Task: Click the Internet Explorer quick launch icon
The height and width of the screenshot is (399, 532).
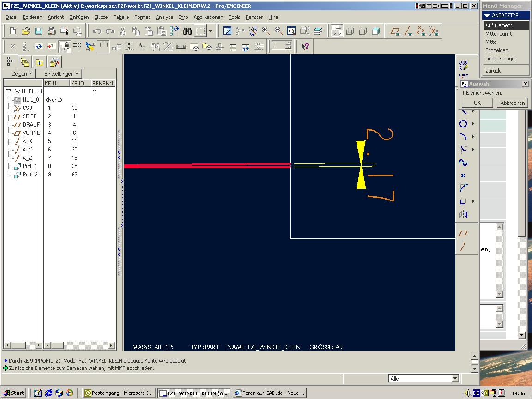Action: pos(48,393)
